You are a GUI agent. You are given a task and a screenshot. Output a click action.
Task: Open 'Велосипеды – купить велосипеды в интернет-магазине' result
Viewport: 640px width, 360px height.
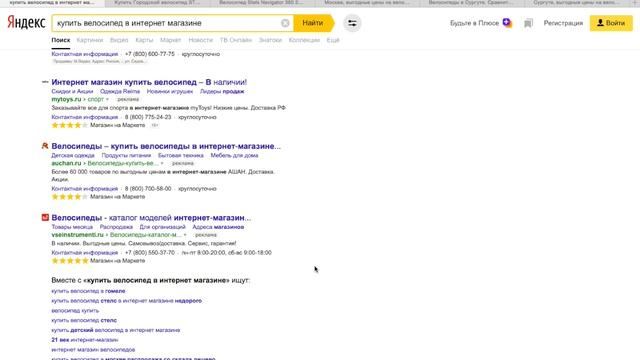coord(166,146)
